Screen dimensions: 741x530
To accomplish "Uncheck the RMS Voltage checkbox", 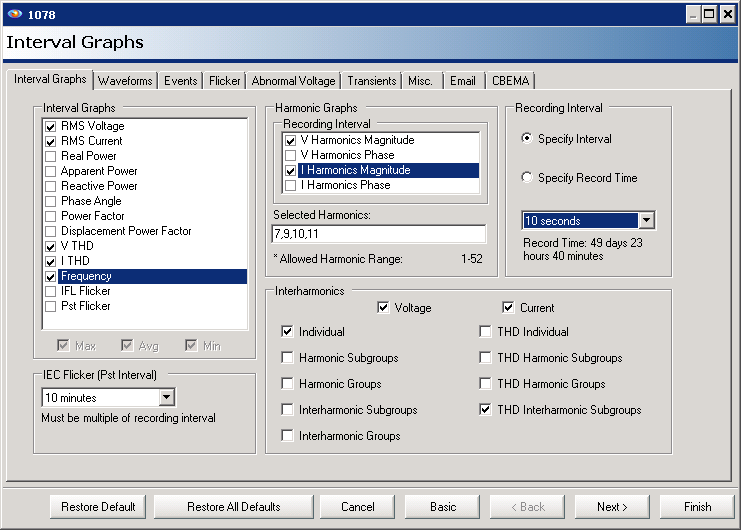I will click(x=51, y=127).
